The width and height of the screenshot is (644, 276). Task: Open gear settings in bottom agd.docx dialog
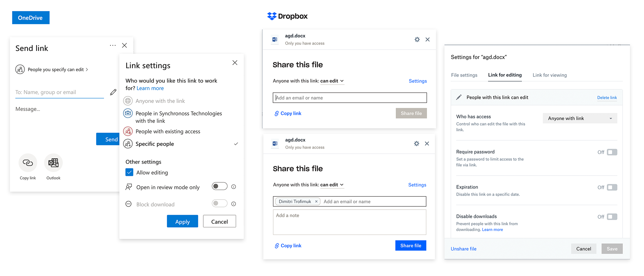[x=417, y=144]
